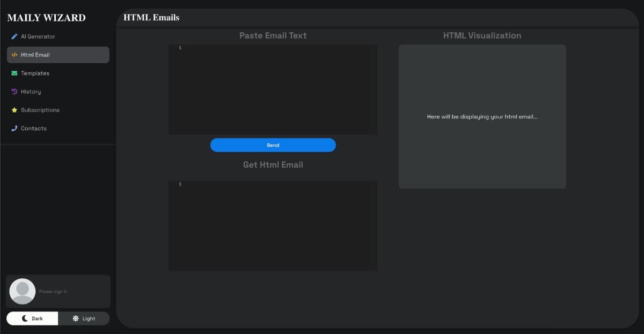The height and width of the screenshot is (334, 644).
Task: Click the HTML Emails page heading
Action: pos(151,18)
